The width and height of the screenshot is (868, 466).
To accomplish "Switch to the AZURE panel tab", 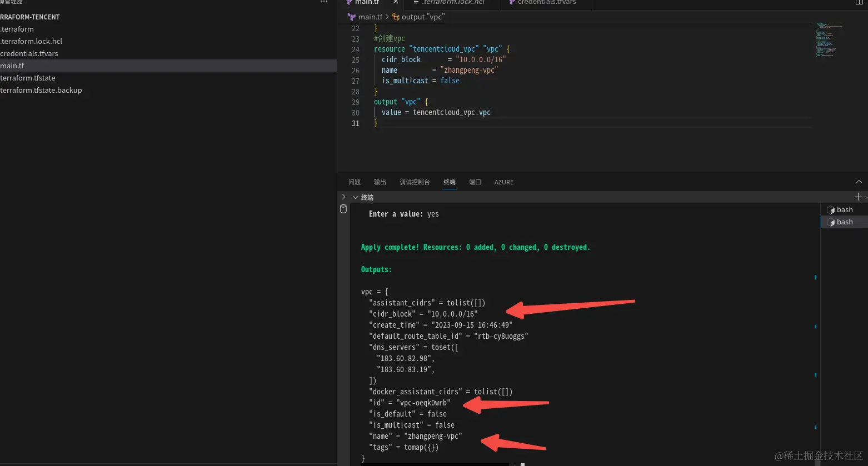I will pos(504,182).
